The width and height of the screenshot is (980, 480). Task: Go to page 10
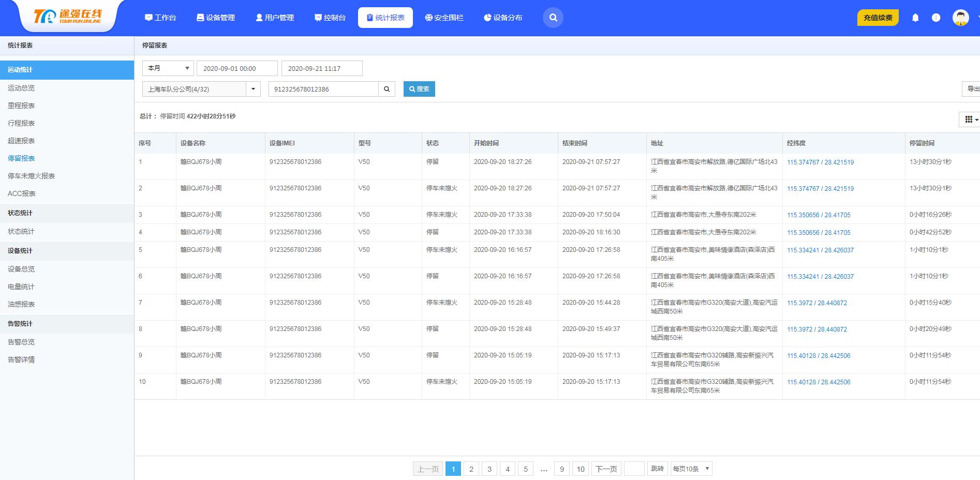581,469
